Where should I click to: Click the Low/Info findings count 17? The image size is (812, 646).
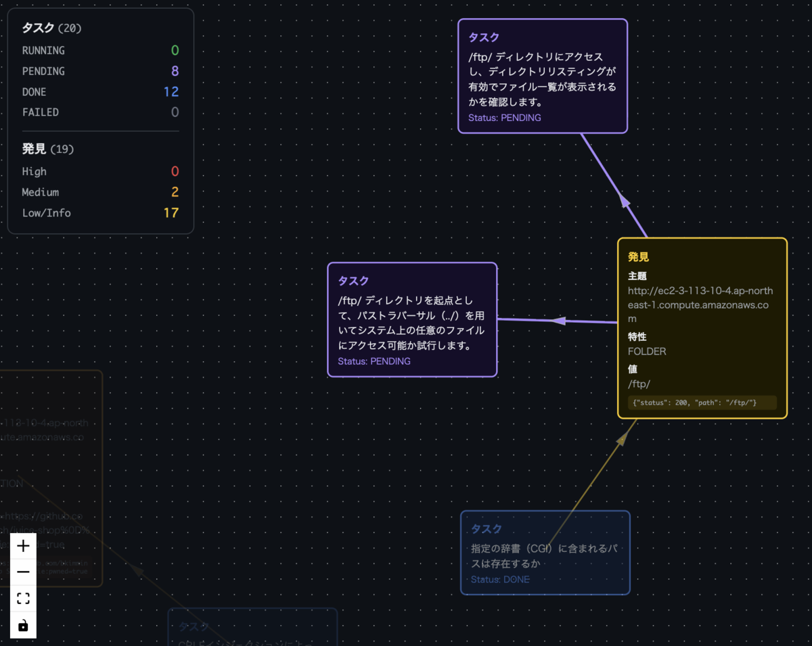click(171, 213)
